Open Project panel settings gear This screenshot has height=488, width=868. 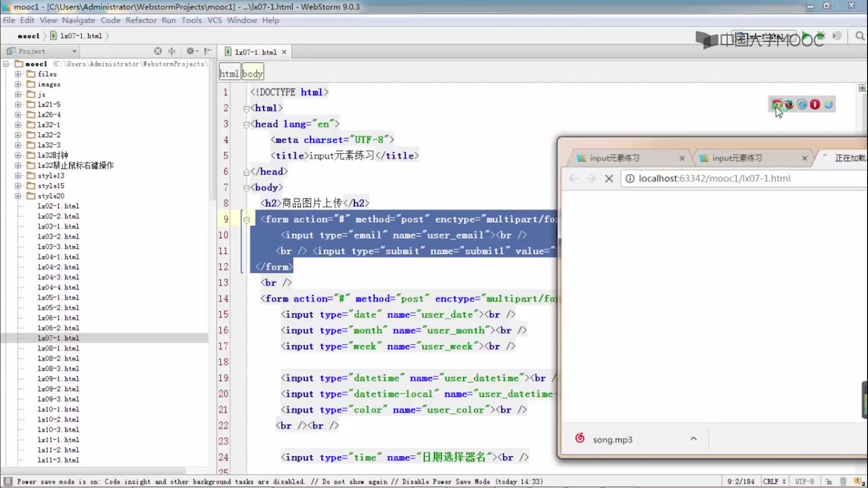(x=191, y=51)
